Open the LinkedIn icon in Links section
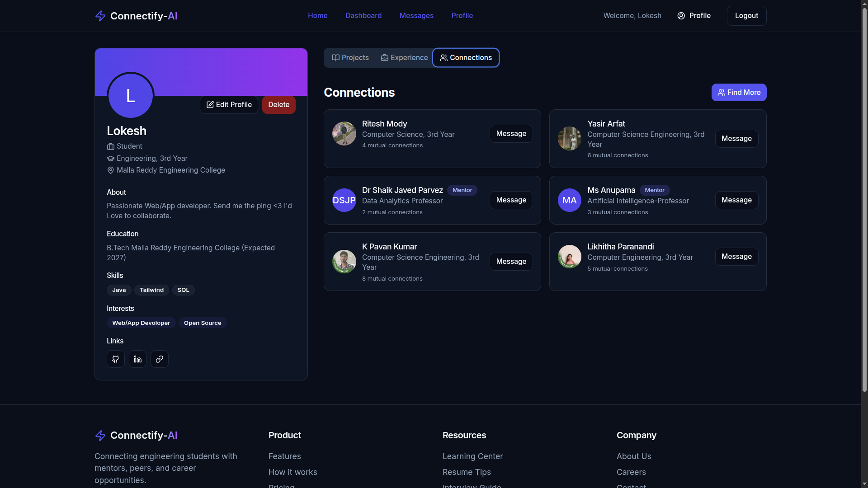This screenshot has width=868, height=488. (137, 359)
